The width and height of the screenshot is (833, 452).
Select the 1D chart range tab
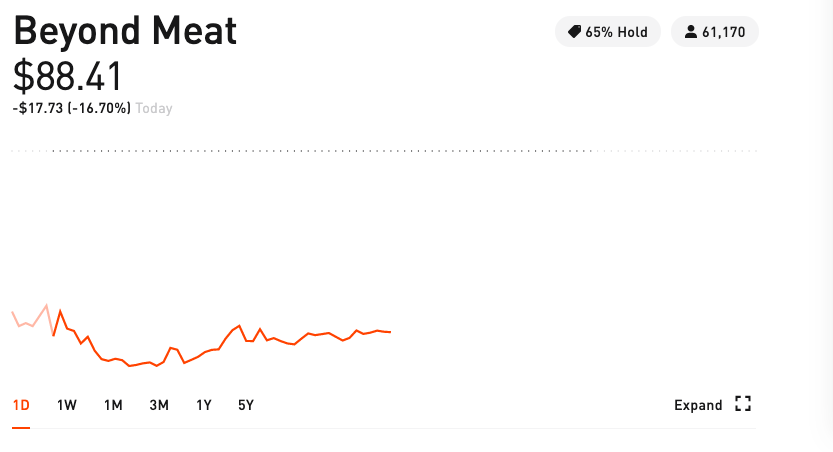coord(21,405)
